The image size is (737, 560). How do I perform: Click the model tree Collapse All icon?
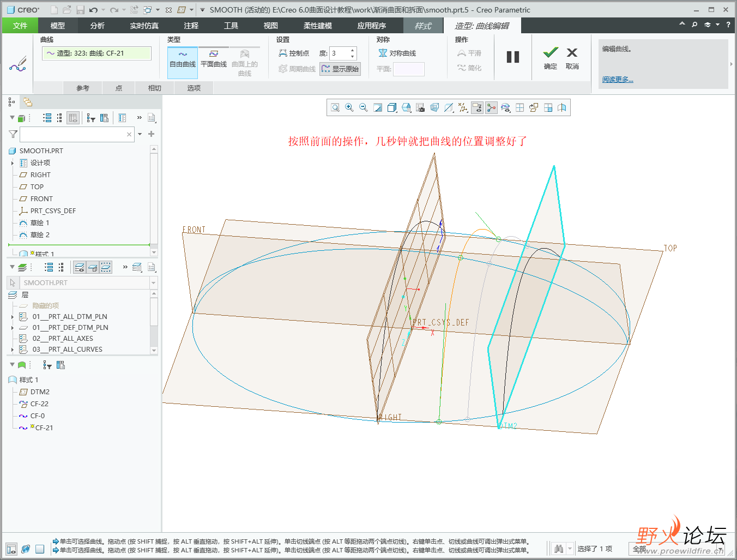[59, 118]
